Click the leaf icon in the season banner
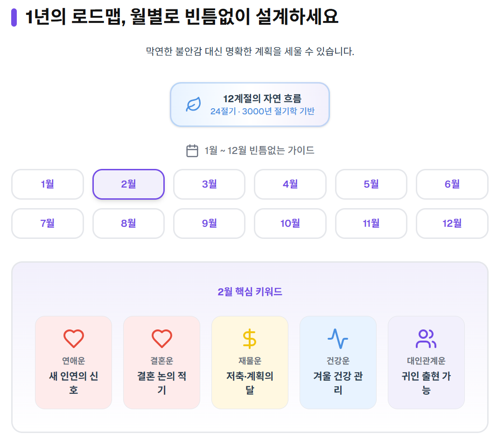This screenshot has width=504, height=440. [193, 105]
